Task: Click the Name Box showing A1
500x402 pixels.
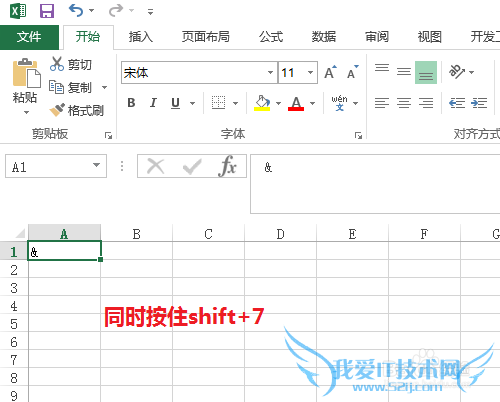Action: point(48,166)
